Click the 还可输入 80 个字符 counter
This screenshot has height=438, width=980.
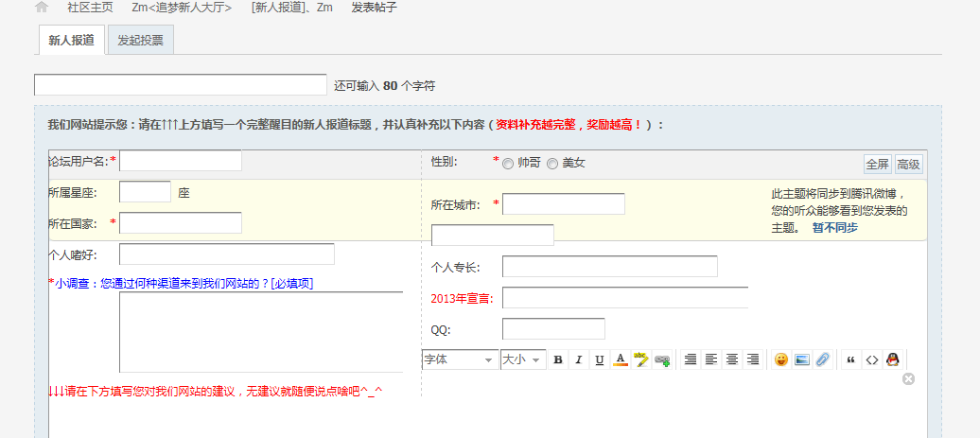click(384, 86)
